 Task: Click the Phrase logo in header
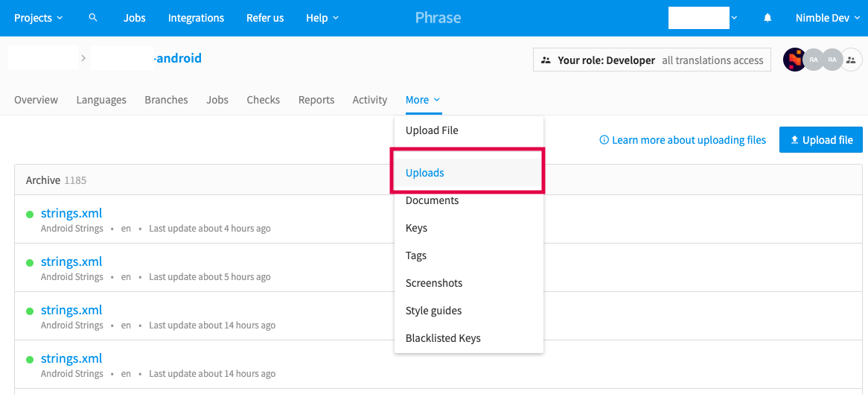[438, 18]
